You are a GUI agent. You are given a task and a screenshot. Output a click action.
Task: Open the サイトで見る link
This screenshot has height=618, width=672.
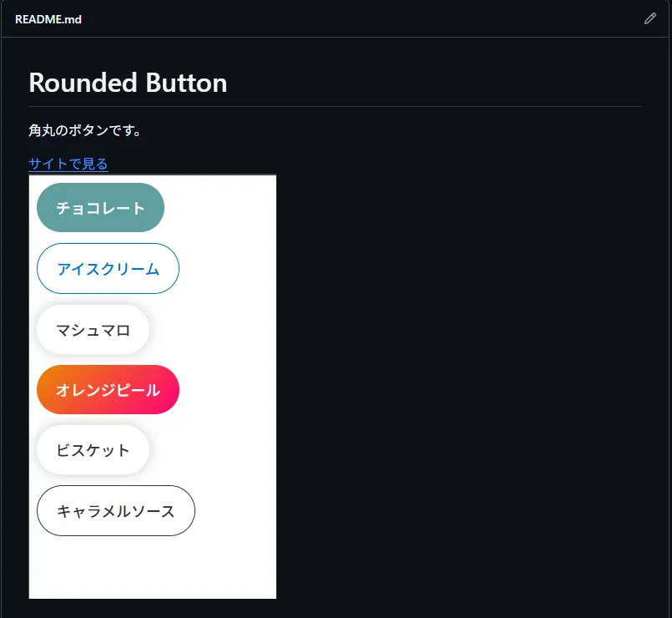tap(68, 164)
